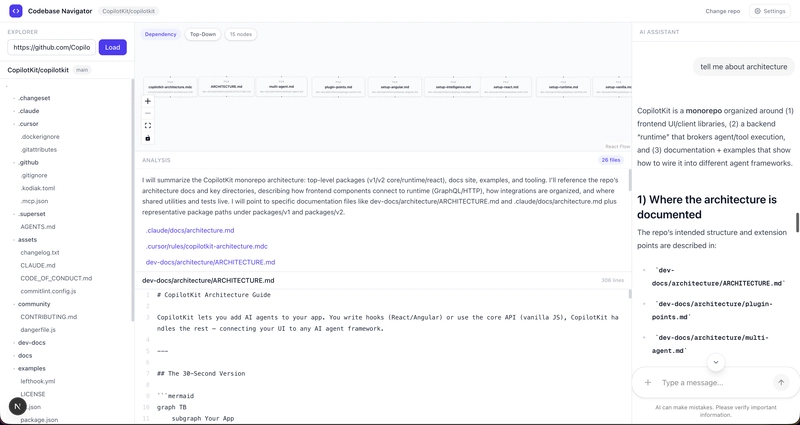Viewport: 800px width, 425px height.
Task: Expand the dev-docs folder
Action: (32, 342)
